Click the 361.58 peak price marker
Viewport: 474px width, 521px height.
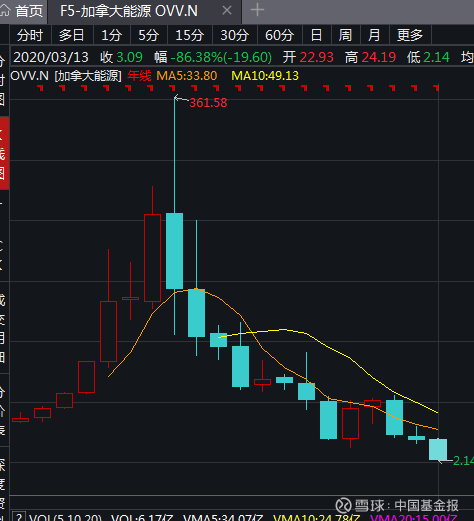208,103
